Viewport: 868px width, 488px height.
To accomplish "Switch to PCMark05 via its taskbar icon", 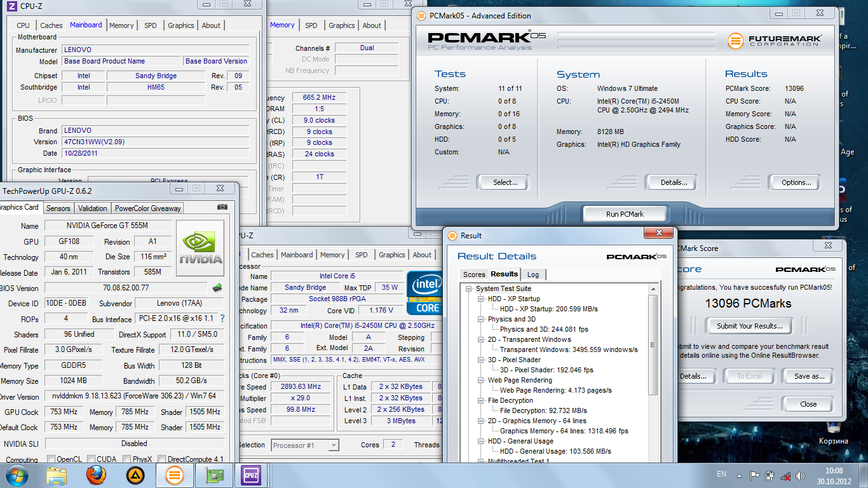I will coord(173,475).
